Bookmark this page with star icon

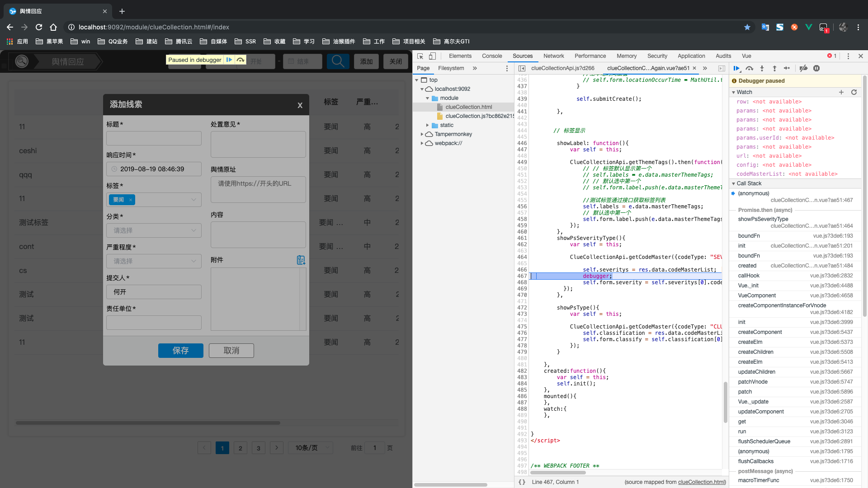(747, 27)
